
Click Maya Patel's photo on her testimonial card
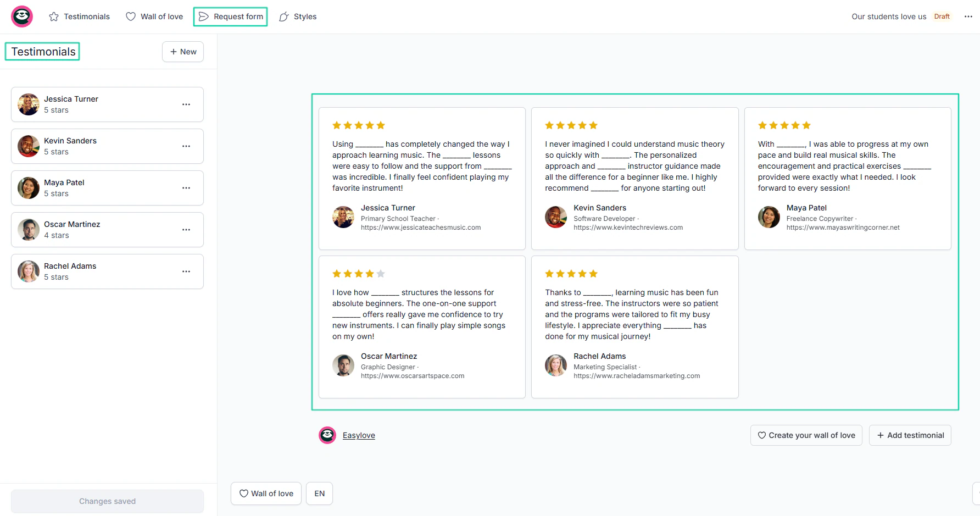[x=769, y=217]
